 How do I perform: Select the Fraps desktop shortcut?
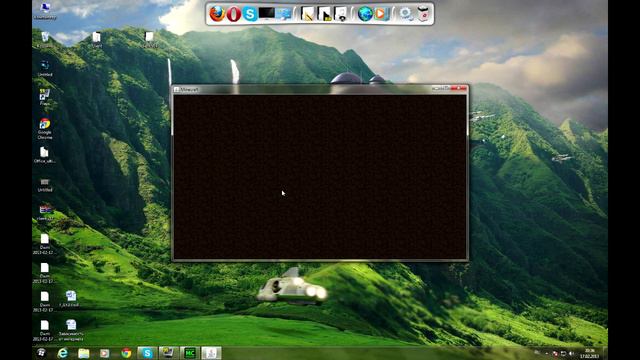click(x=45, y=98)
